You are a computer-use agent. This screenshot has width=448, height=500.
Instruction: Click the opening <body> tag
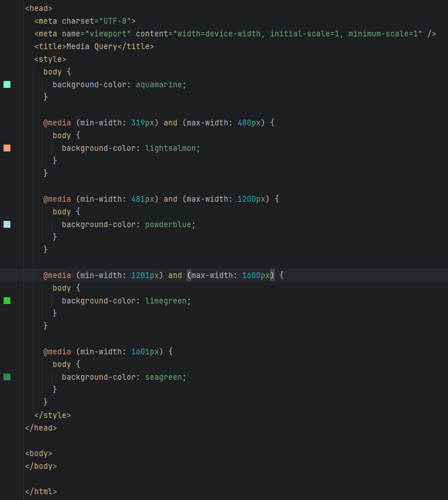click(39, 453)
